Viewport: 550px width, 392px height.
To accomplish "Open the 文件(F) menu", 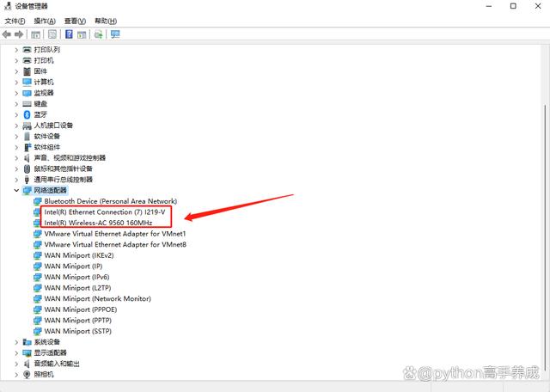I will coord(15,21).
